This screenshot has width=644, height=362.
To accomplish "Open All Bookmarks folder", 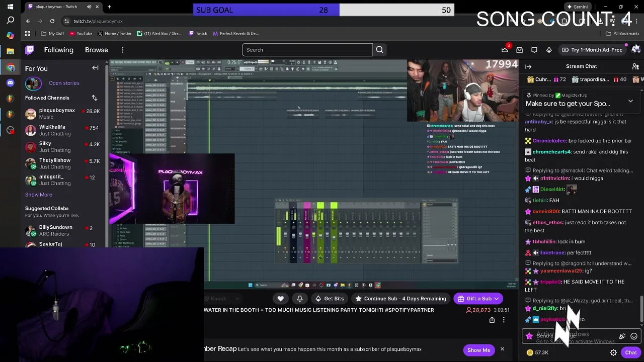I will click(622, 34).
